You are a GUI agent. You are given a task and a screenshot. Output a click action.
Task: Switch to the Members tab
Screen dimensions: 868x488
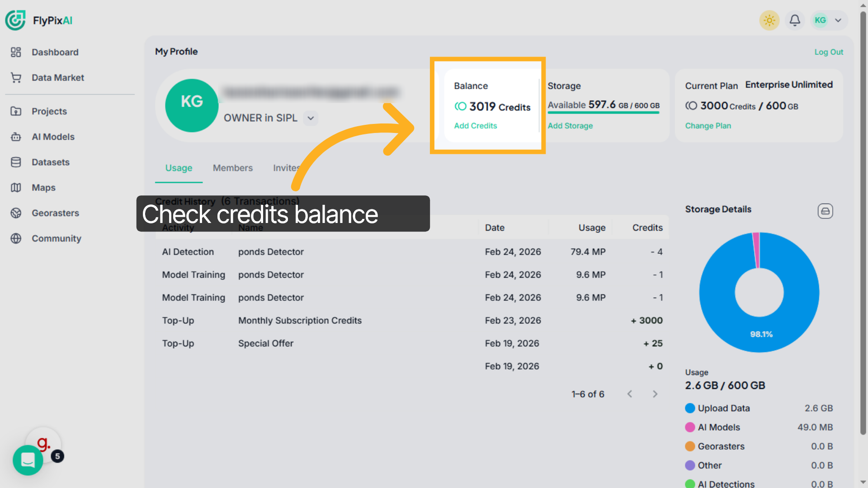233,168
